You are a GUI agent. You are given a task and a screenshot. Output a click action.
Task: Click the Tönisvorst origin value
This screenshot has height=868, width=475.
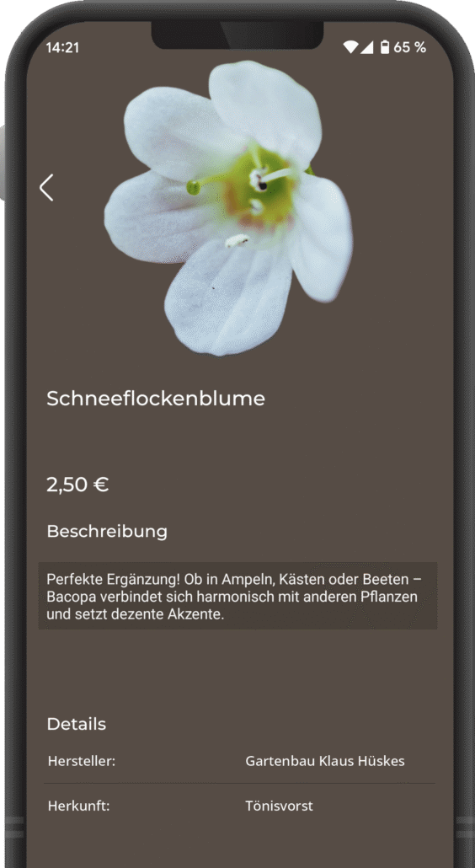pyautogui.click(x=280, y=806)
